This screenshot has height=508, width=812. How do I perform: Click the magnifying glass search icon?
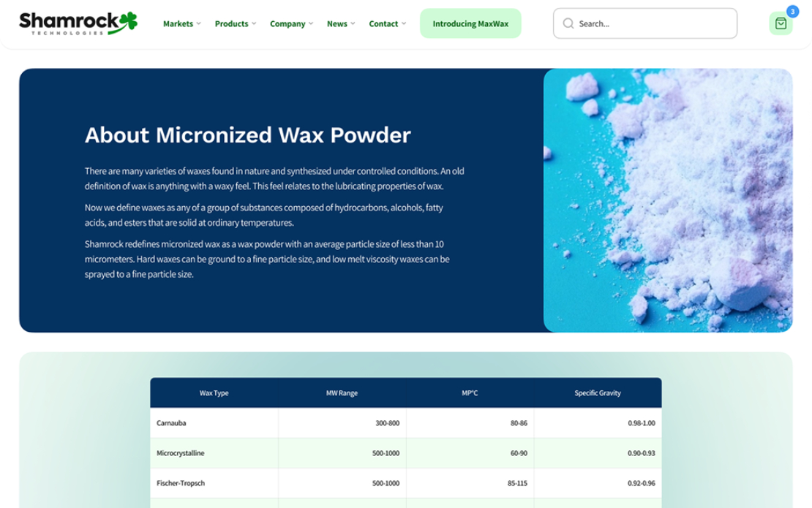click(x=568, y=23)
